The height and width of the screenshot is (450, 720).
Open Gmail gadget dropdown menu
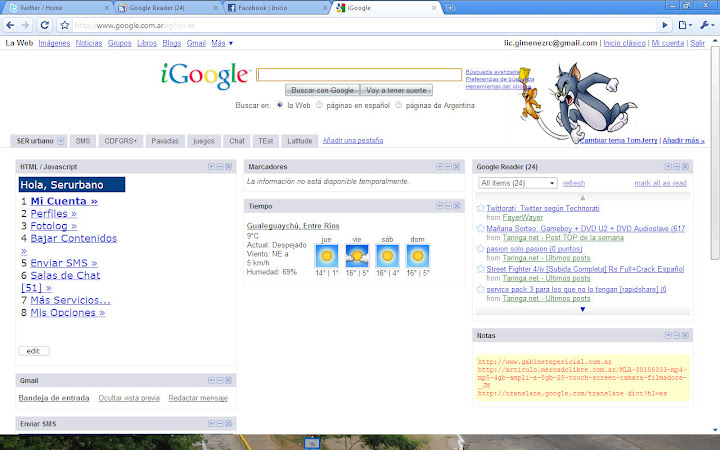[211, 381]
